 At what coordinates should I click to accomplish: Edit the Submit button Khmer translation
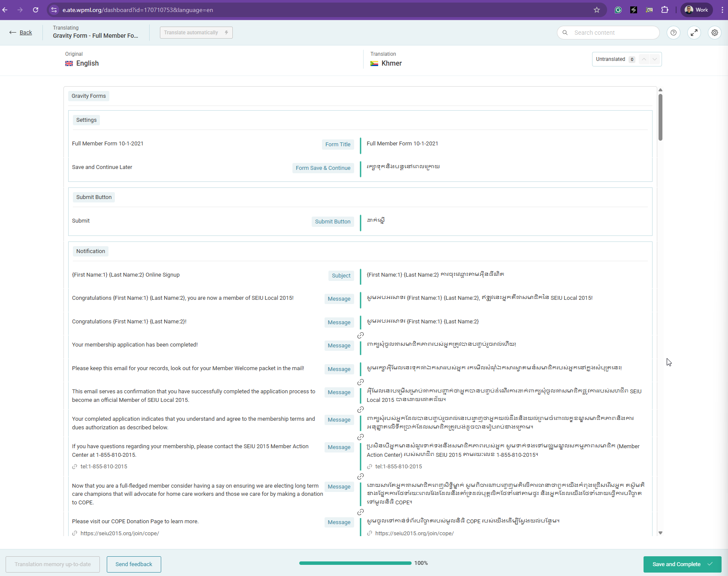point(376,220)
